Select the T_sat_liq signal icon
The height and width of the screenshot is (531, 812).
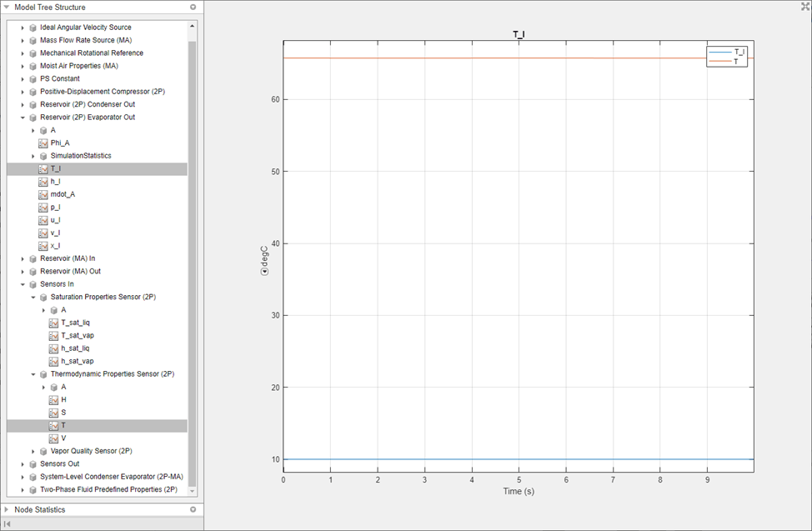(x=53, y=323)
